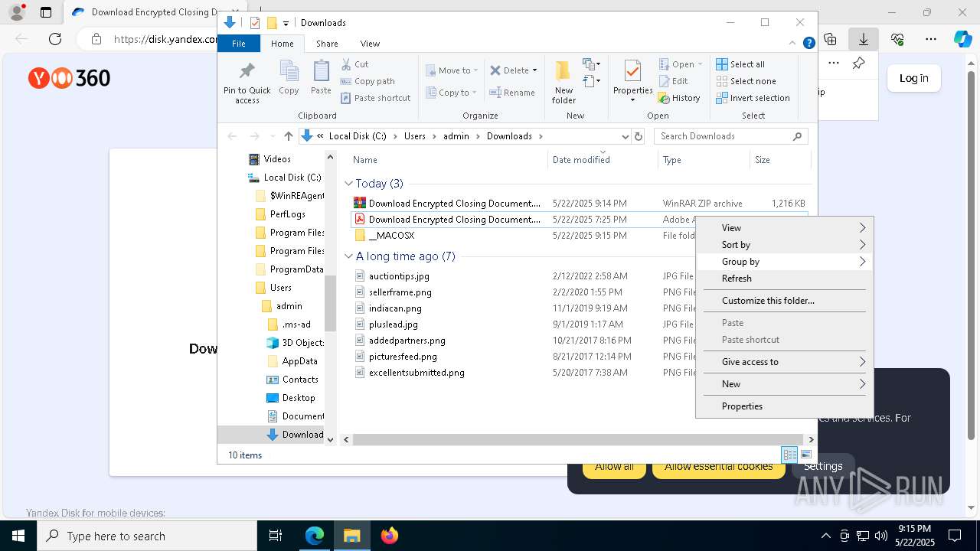Open address bar history dropdown
Image resolution: width=980 pixels, height=551 pixels.
tap(625, 136)
